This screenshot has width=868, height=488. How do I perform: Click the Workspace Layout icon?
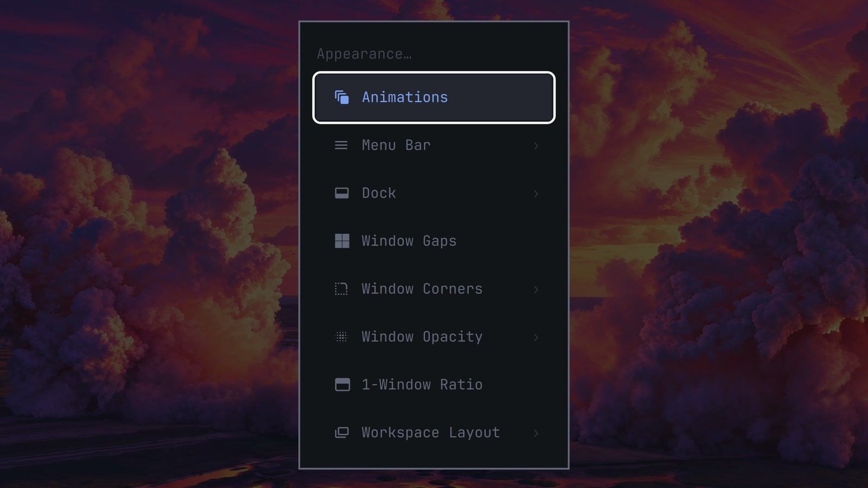[342, 433]
